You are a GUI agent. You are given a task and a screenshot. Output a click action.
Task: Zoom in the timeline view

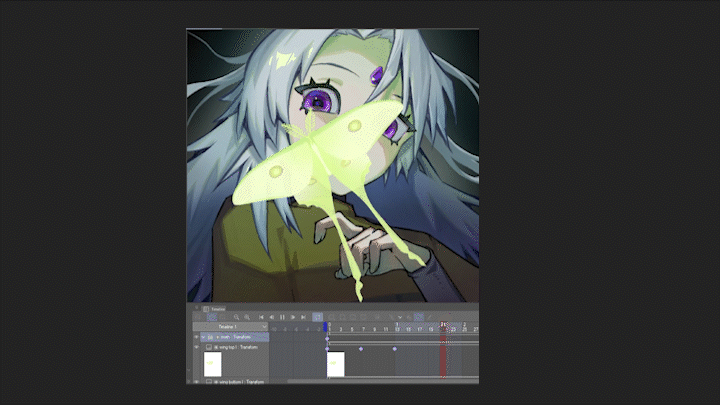(x=247, y=317)
